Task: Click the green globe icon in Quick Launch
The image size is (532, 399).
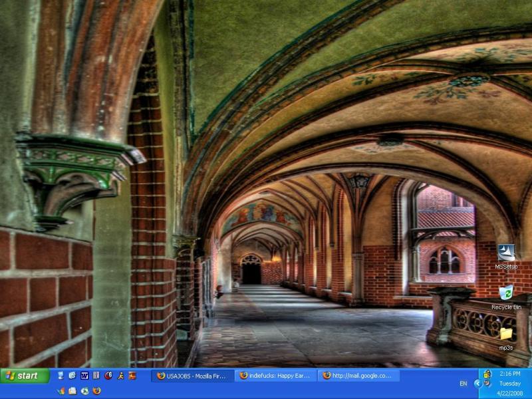Action: pyautogui.click(x=85, y=391)
